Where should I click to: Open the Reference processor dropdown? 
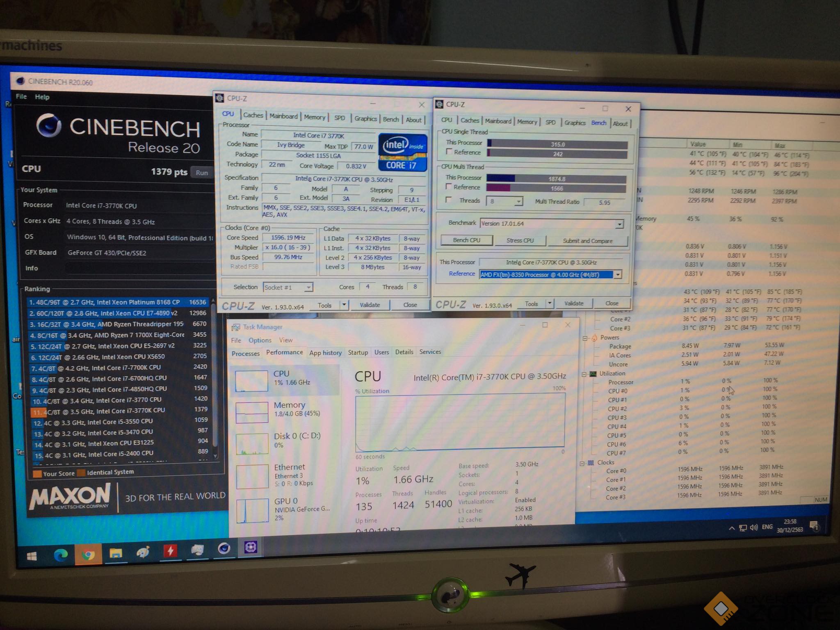coord(617,274)
